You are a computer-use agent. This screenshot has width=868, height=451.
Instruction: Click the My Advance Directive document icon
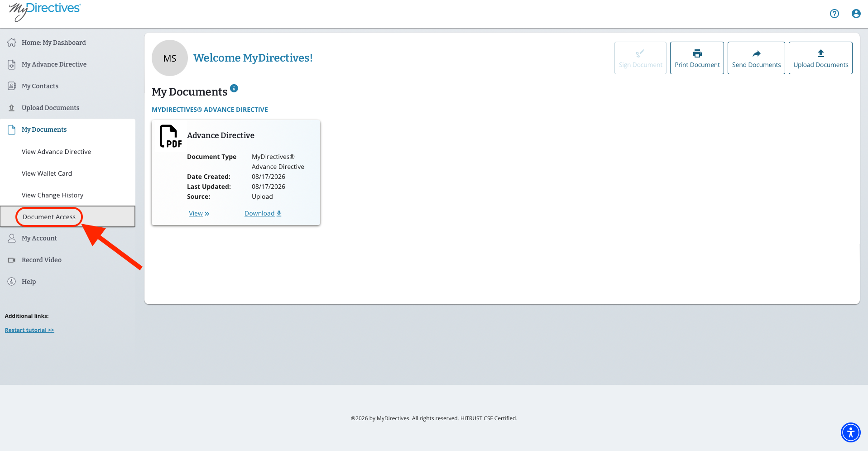click(x=12, y=64)
